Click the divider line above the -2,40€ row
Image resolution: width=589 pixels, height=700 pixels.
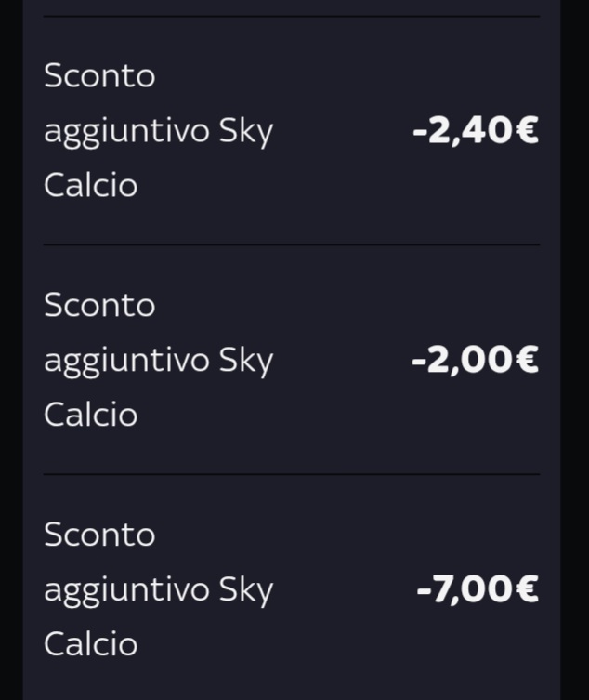point(292,16)
